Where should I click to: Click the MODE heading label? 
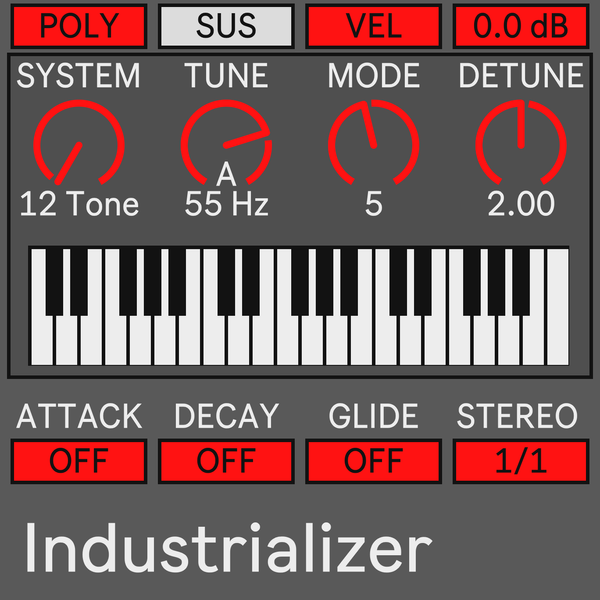coord(373,75)
